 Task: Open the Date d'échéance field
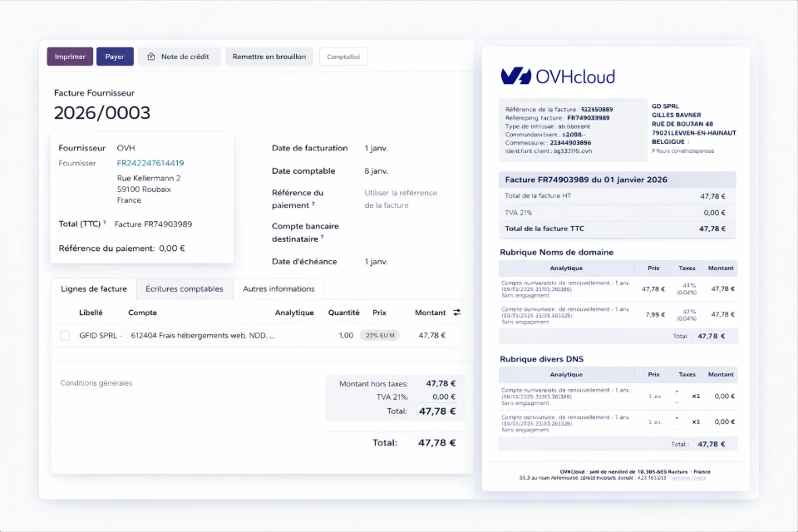click(376, 262)
